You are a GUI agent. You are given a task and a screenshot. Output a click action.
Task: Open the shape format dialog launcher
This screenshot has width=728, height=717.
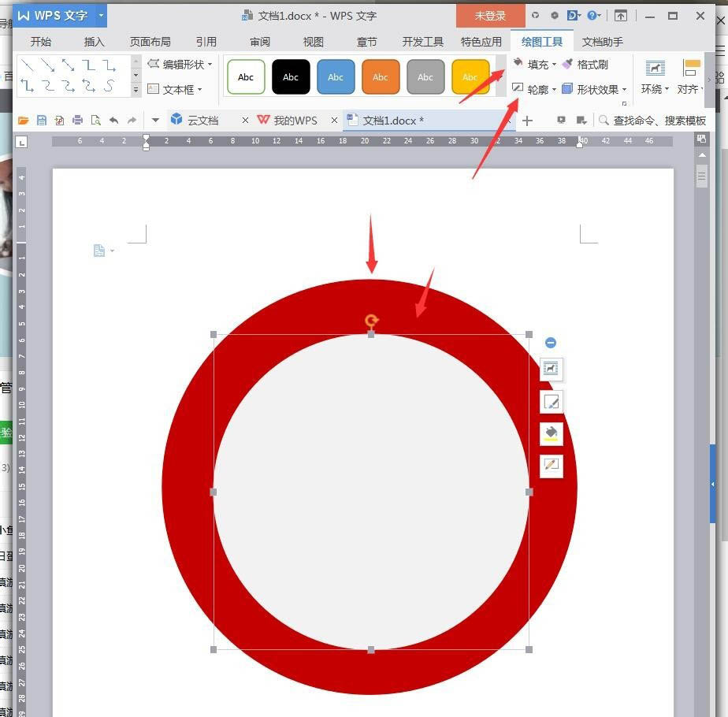pyautogui.click(x=625, y=103)
